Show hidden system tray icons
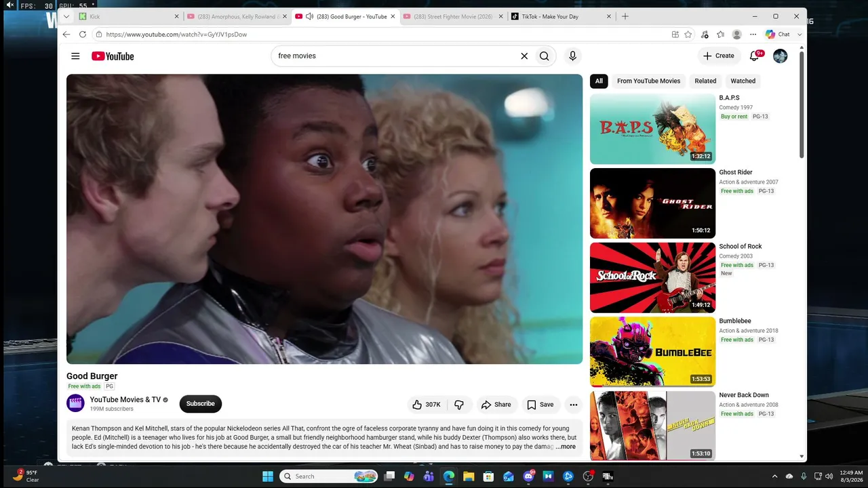Viewport: 868px width, 488px height. (x=775, y=476)
